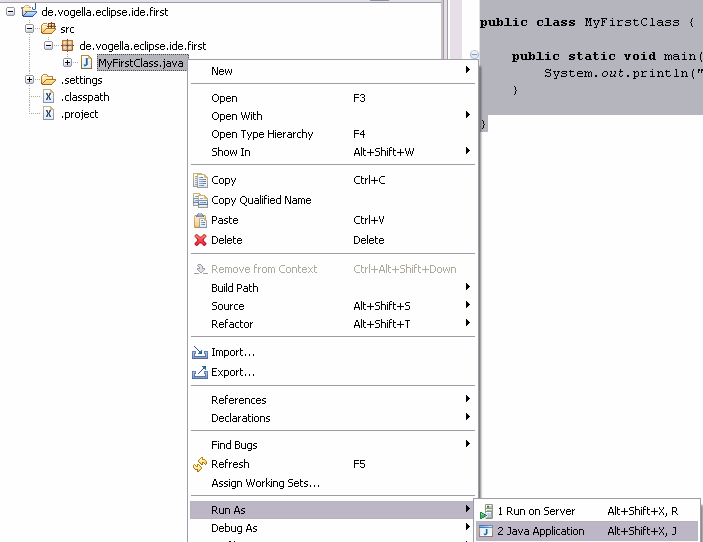Viewport: 703px width, 542px height.
Task: Click the Copy icon in context menu
Action: (x=199, y=181)
